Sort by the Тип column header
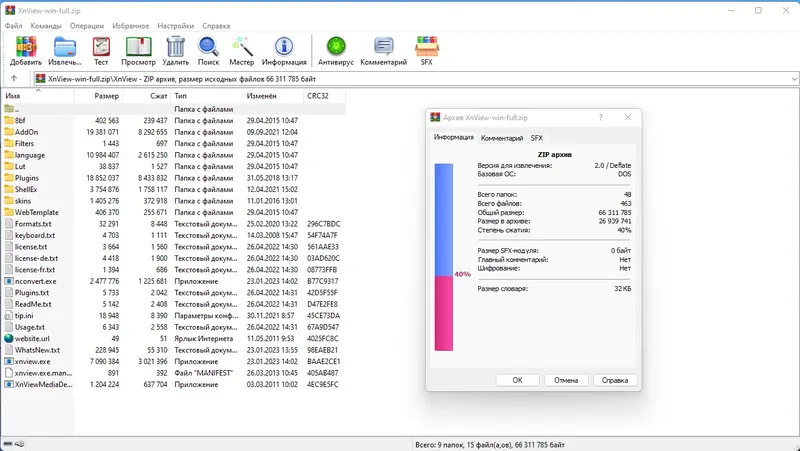800x451 pixels. [207, 95]
